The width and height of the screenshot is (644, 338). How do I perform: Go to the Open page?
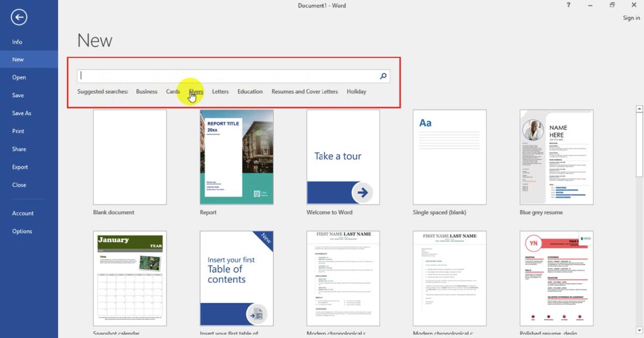pyautogui.click(x=29, y=77)
